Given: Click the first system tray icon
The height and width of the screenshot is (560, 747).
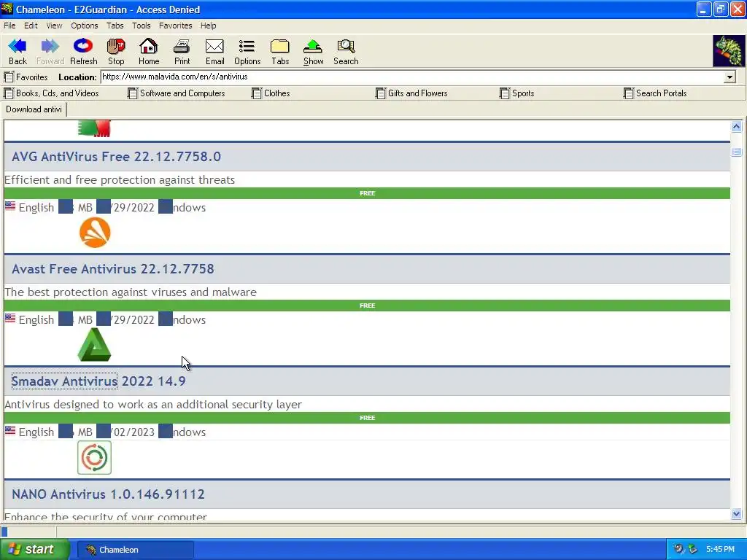Looking at the screenshot, I should (x=678, y=550).
